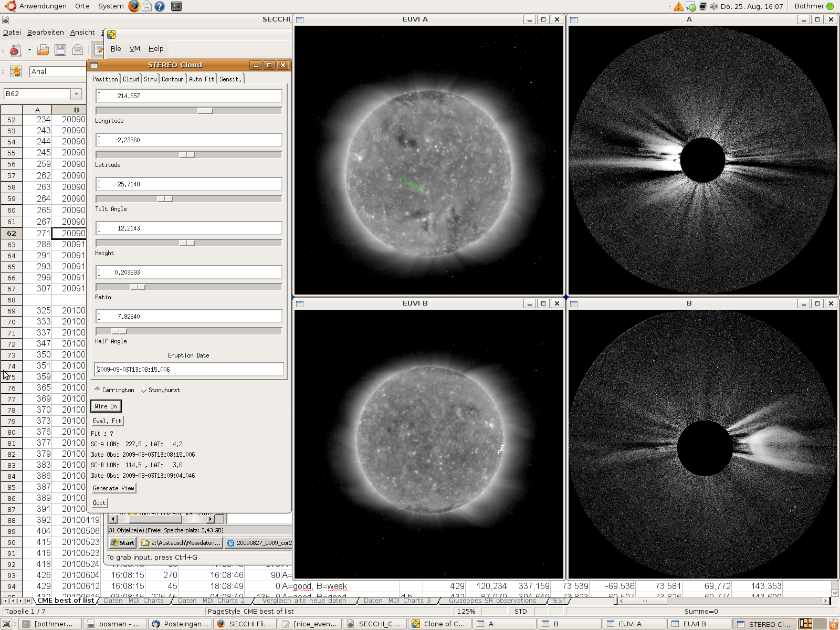840x630 pixels.
Task: Click window menu icon of window A
Action: pos(574,20)
